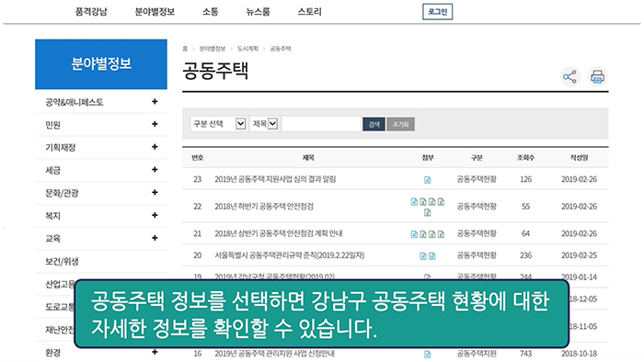This screenshot has height=362, width=644.
Task: Open attachment icon in row 16
Action: click(x=428, y=355)
